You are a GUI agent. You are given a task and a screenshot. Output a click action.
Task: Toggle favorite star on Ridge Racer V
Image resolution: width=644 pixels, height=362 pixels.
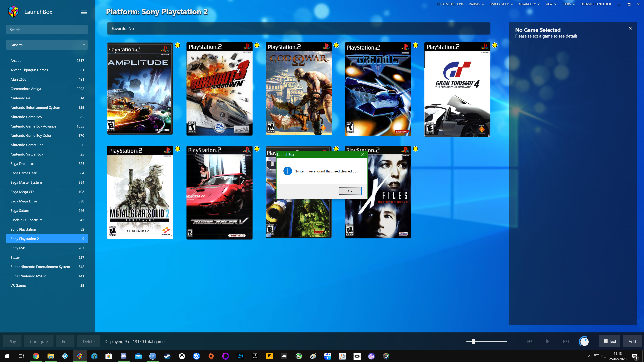click(x=257, y=149)
